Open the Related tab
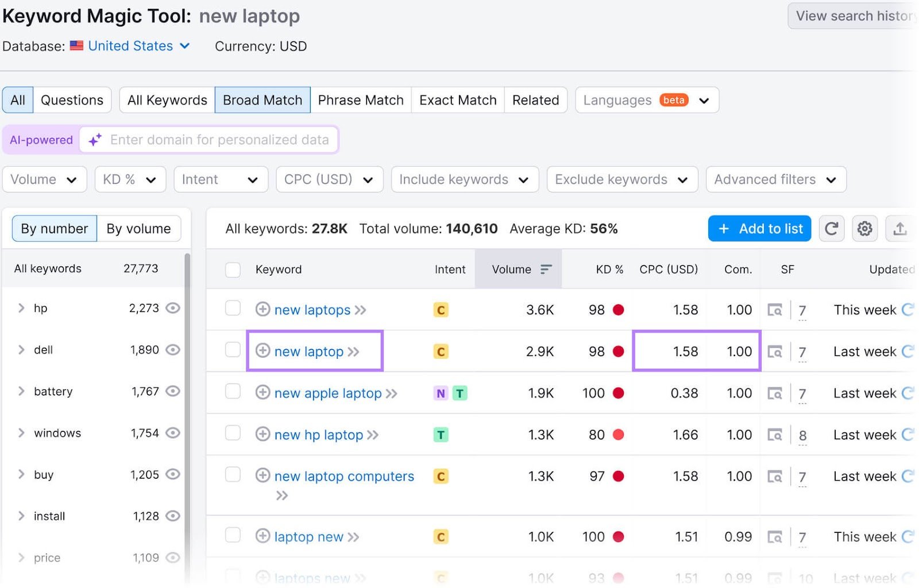 tap(535, 100)
